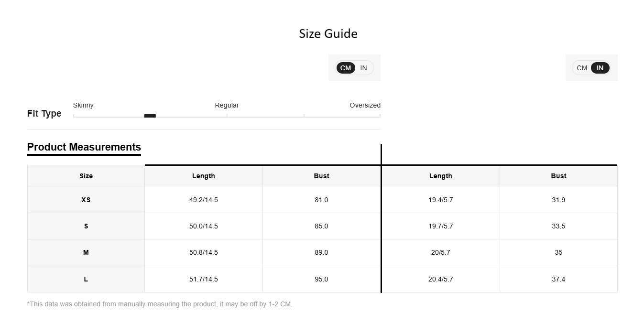Click the CM Bust column header

click(x=322, y=176)
